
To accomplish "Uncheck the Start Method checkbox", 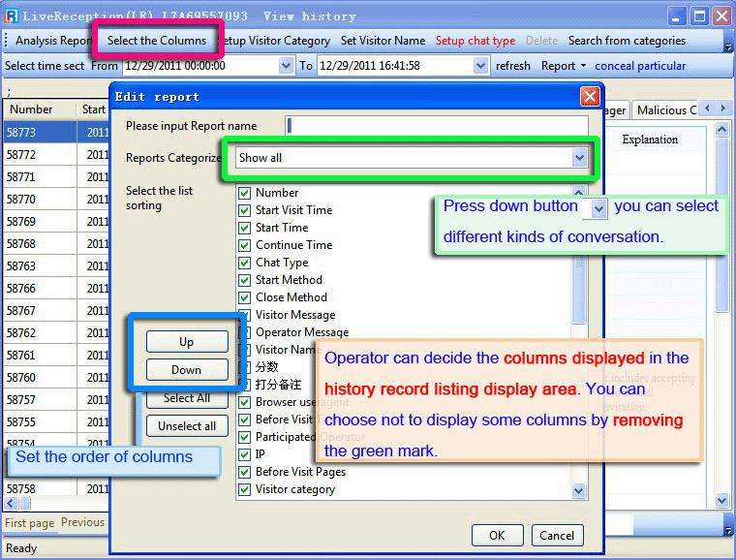I will 244,280.
